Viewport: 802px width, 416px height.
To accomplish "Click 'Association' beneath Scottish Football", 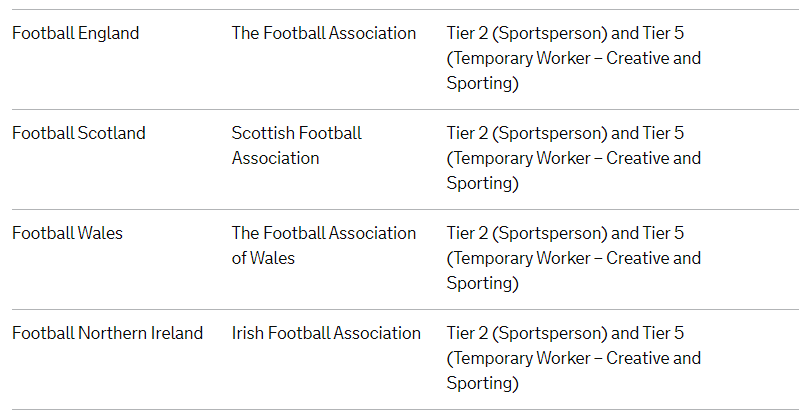I will tap(276, 158).
